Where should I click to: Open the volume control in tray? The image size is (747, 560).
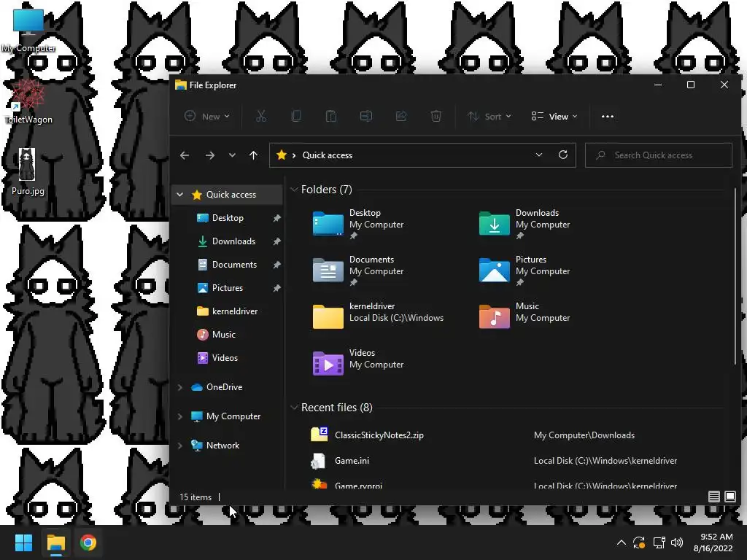click(677, 542)
